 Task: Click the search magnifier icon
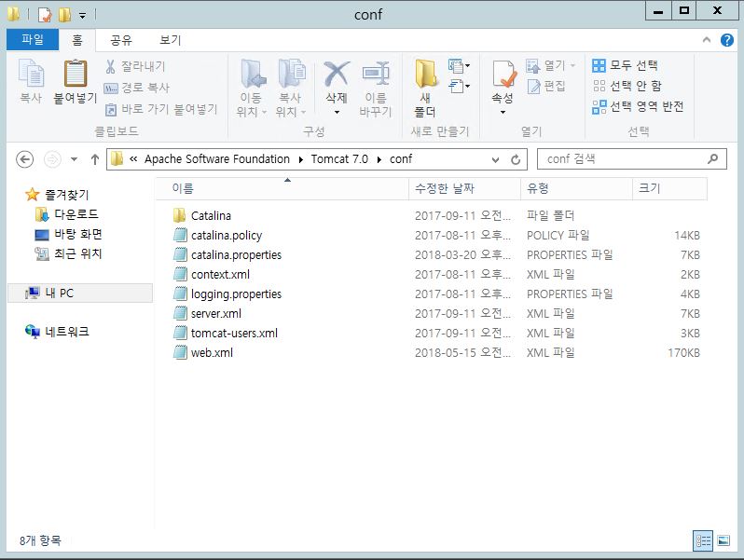pos(712,159)
